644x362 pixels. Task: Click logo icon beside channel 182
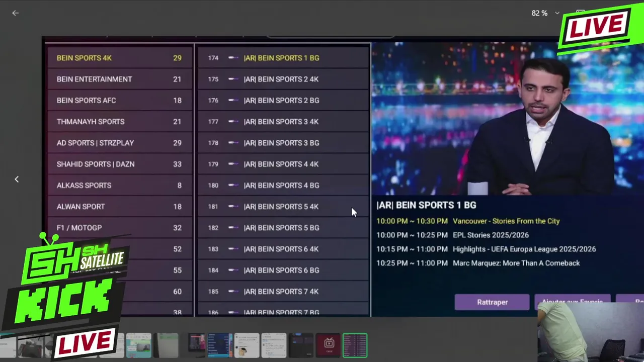tap(233, 228)
